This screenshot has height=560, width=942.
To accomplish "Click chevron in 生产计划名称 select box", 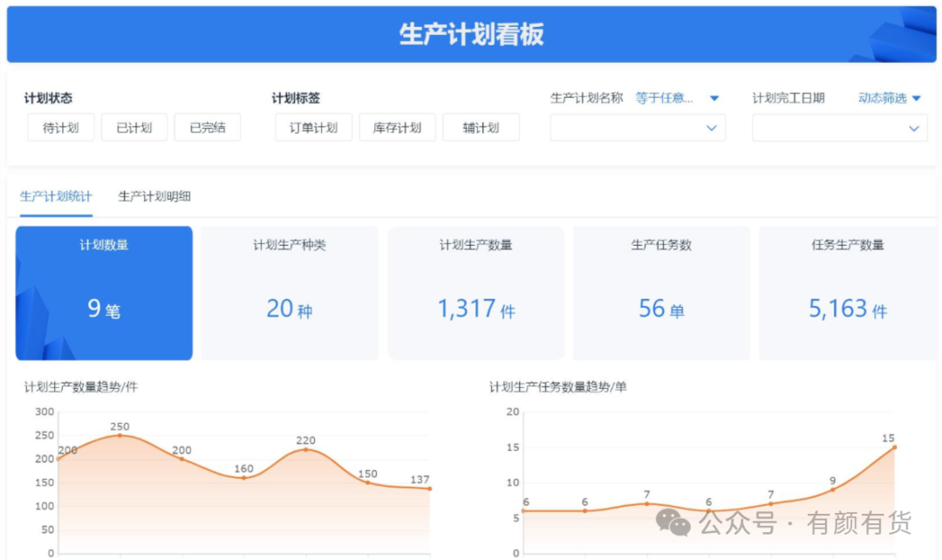I will pyautogui.click(x=711, y=128).
